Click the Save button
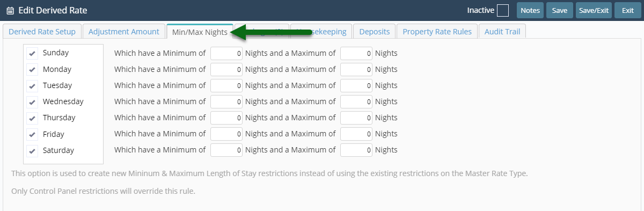The image size is (644, 211). click(559, 10)
